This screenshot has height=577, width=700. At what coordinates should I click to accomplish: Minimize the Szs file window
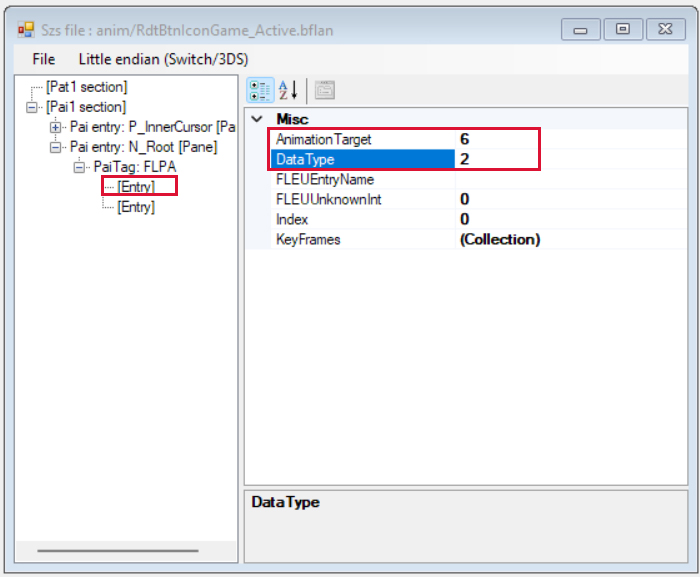click(580, 29)
